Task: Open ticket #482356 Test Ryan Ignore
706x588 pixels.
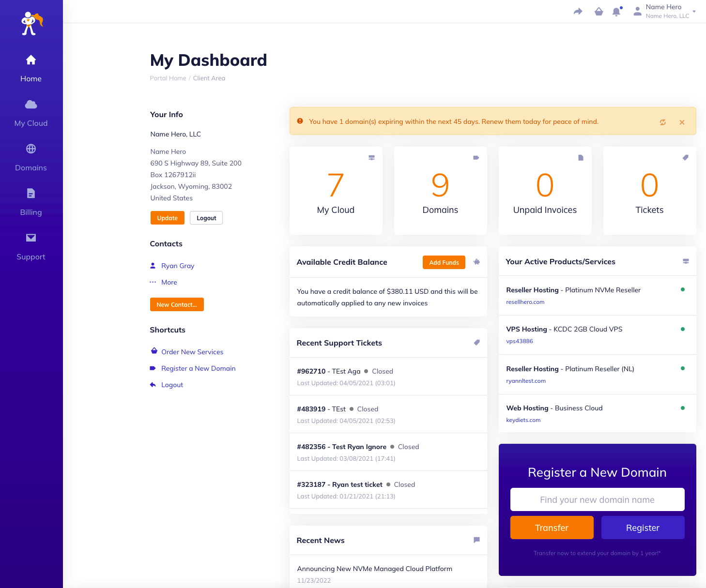Action: click(388, 452)
